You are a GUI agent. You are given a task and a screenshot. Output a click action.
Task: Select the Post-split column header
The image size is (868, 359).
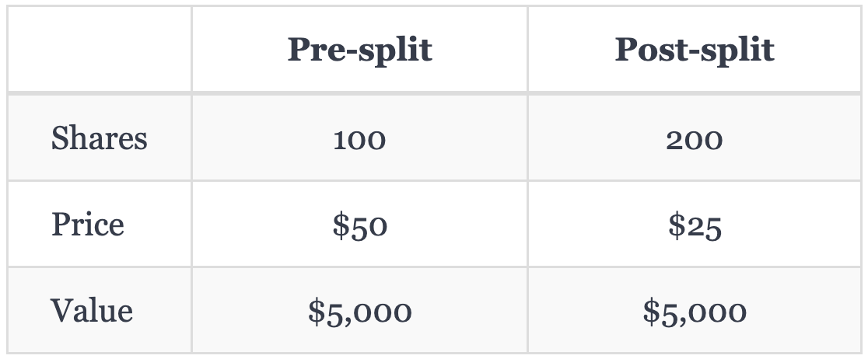[695, 49]
